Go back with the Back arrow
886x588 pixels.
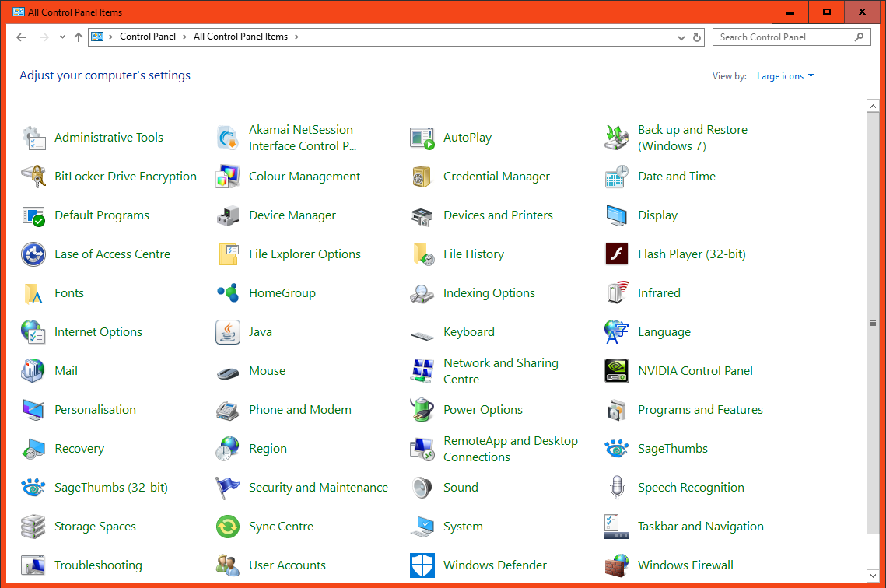point(22,37)
